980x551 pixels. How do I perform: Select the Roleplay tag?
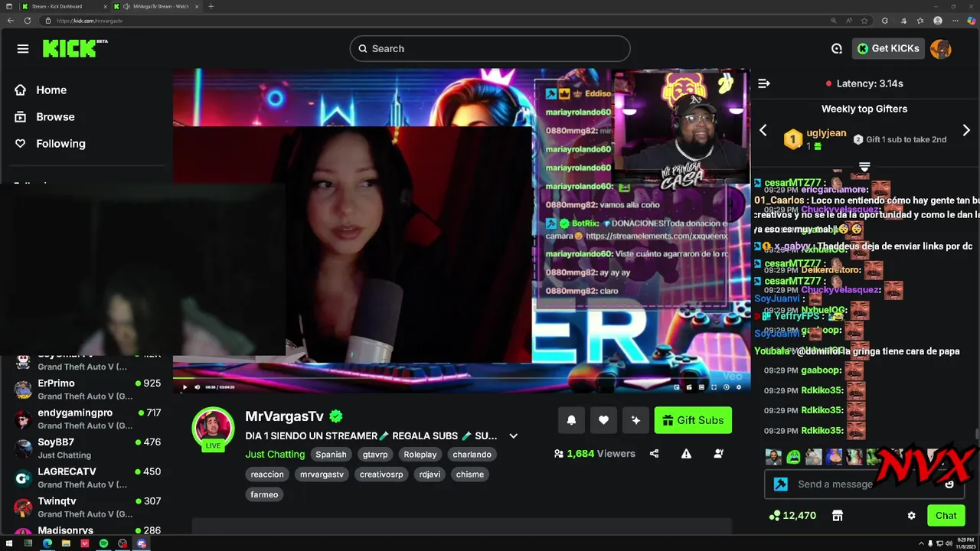(x=420, y=455)
